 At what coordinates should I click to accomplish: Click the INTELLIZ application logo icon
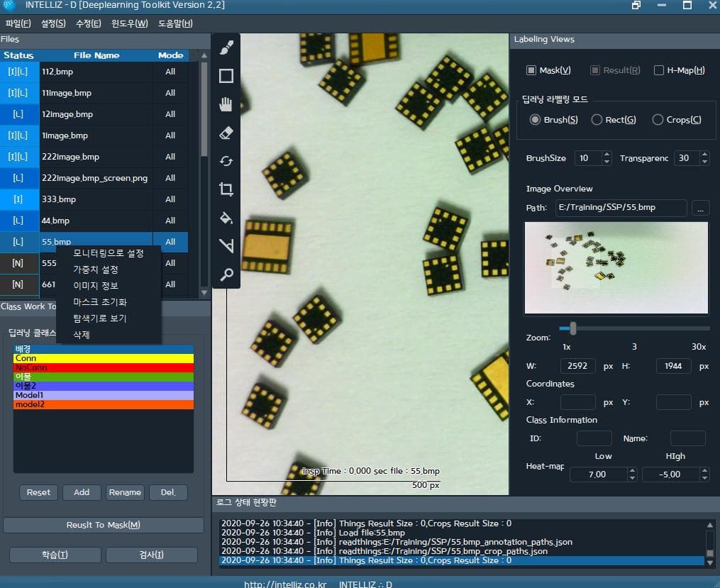click(9, 5)
